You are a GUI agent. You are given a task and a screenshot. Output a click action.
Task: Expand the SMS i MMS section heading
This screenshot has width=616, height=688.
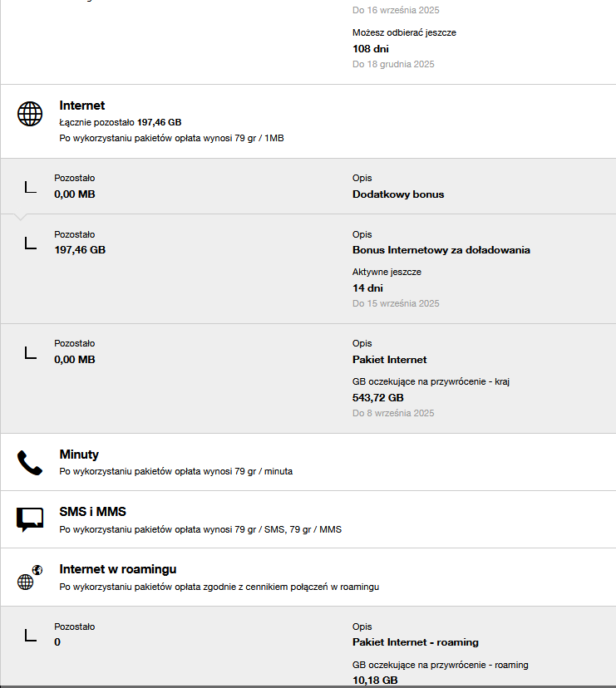pos(92,512)
